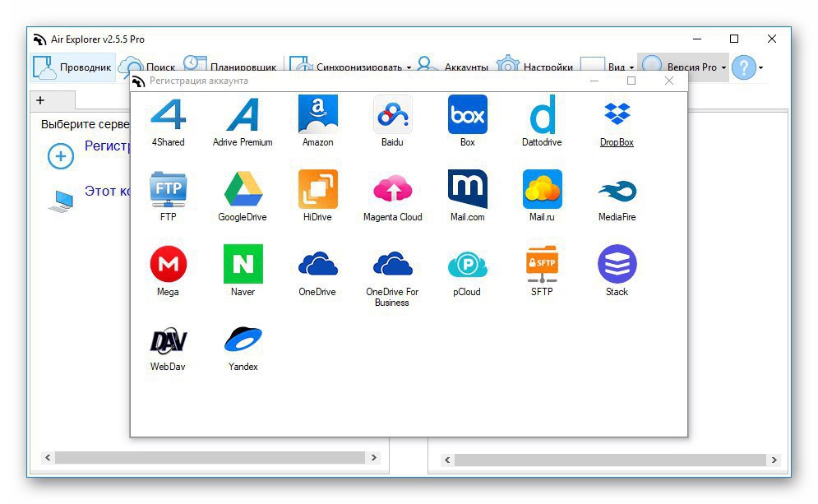Add a new tab with plus button

coord(40,99)
